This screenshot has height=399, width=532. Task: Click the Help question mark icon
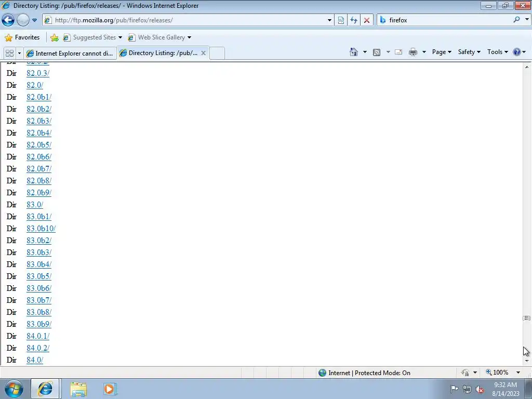click(517, 52)
